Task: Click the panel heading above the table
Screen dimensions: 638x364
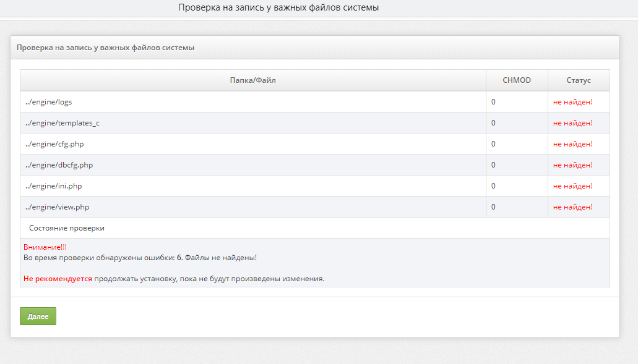Action: point(105,48)
